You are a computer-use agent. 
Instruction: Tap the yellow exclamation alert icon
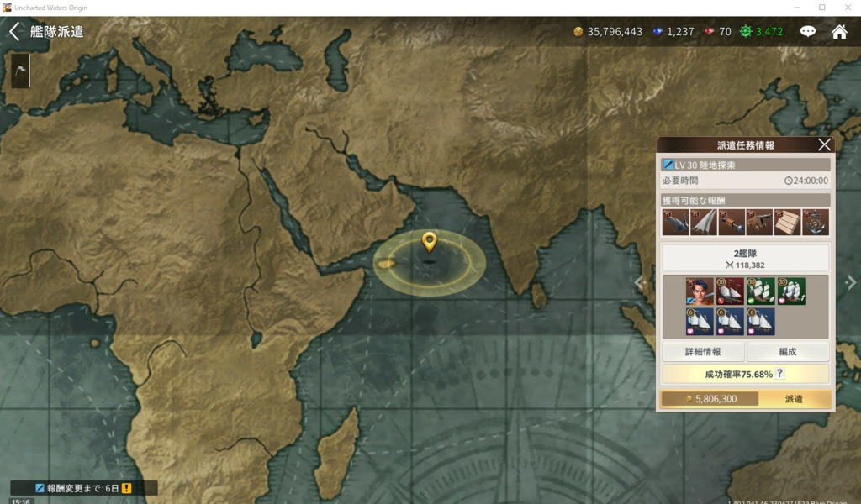pos(127,488)
